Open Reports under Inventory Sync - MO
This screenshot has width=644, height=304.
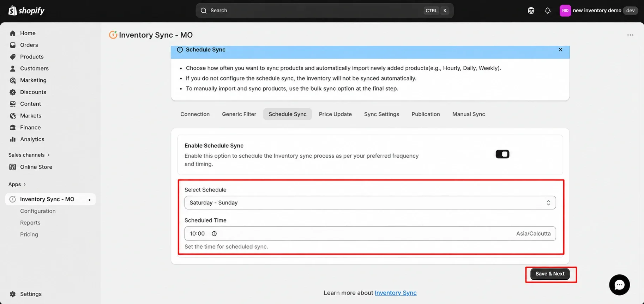pyautogui.click(x=30, y=223)
